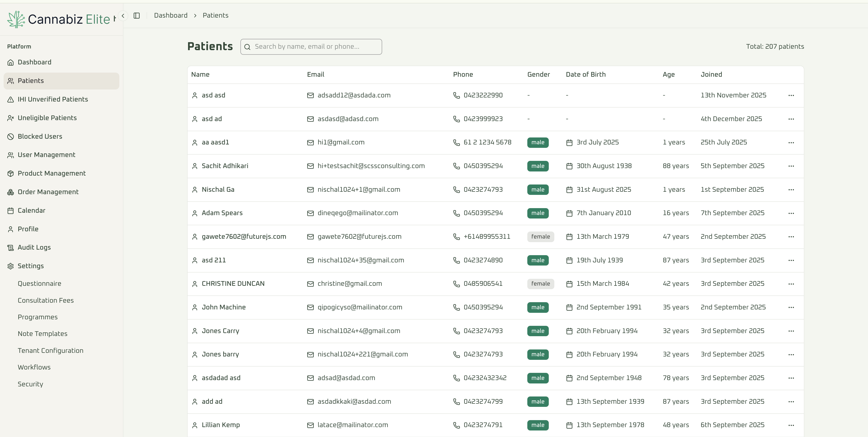This screenshot has width=868, height=437.
Task: Click the Order Management icon
Action: tap(10, 192)
